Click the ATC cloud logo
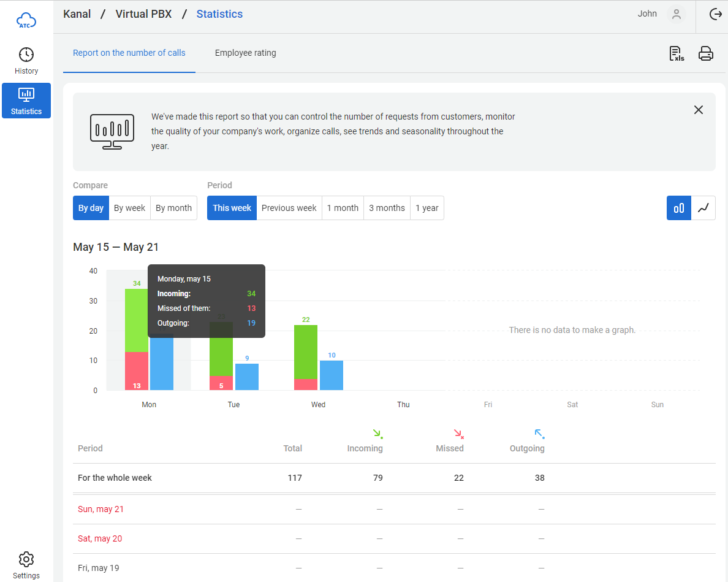Screen dimensions: 728x582 pos(26,21)
